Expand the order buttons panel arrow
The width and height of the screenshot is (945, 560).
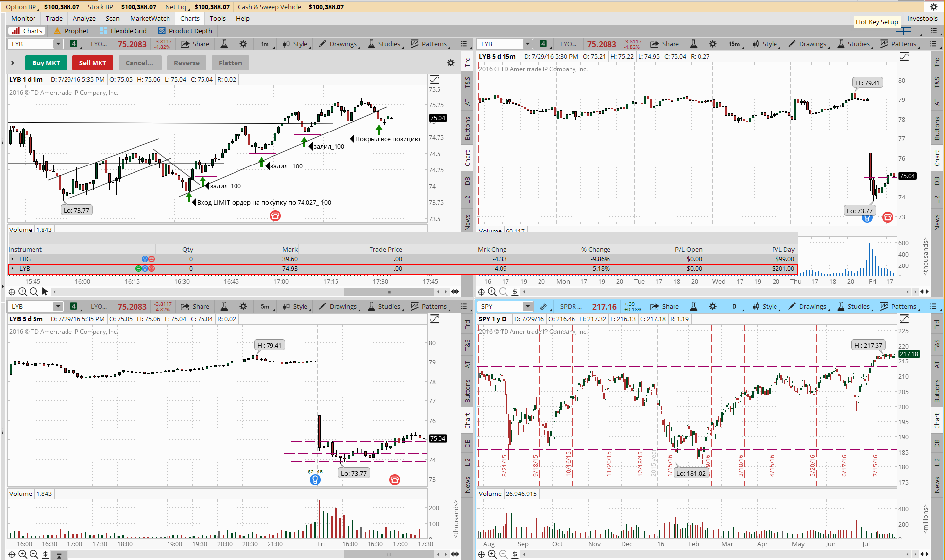(13, 63)
